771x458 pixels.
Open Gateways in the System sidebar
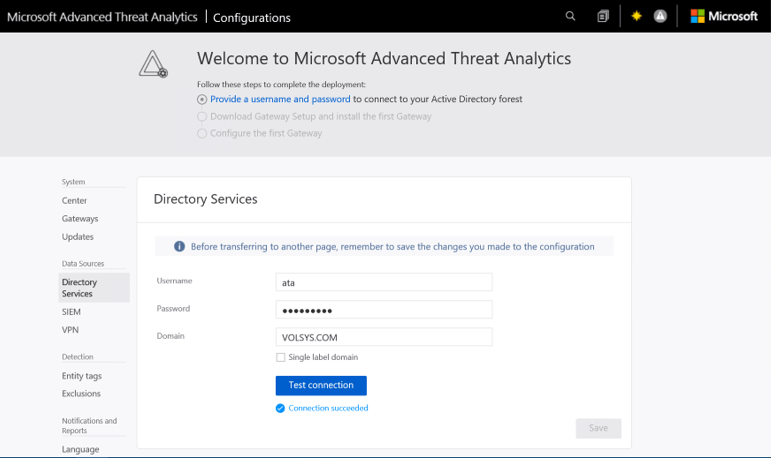[80, 218]
